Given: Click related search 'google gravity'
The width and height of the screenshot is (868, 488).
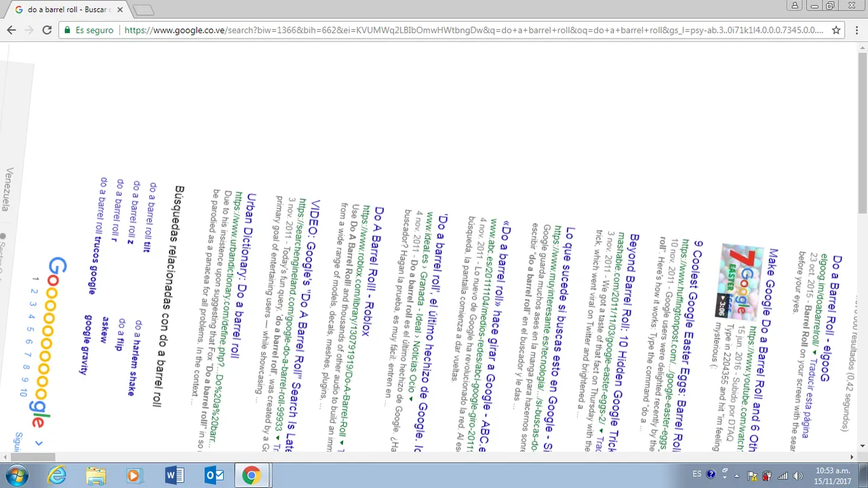Looking at the screenshot, I should tap(86, 344).
